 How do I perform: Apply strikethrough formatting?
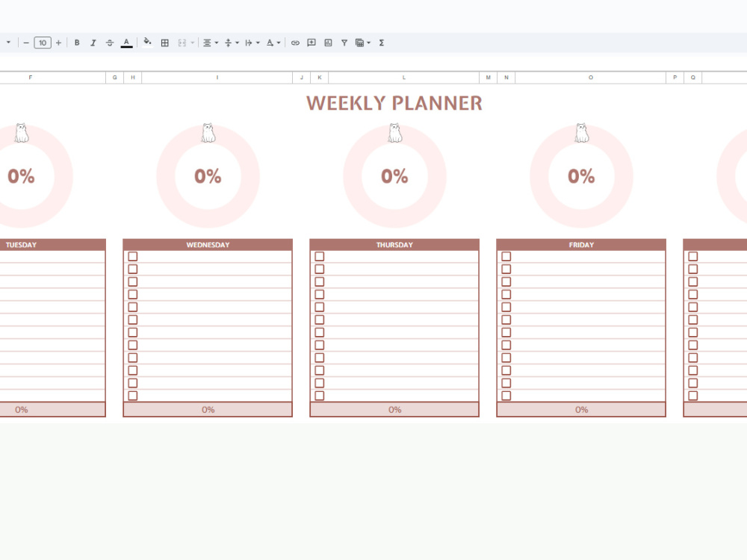(x=110, y=43)
